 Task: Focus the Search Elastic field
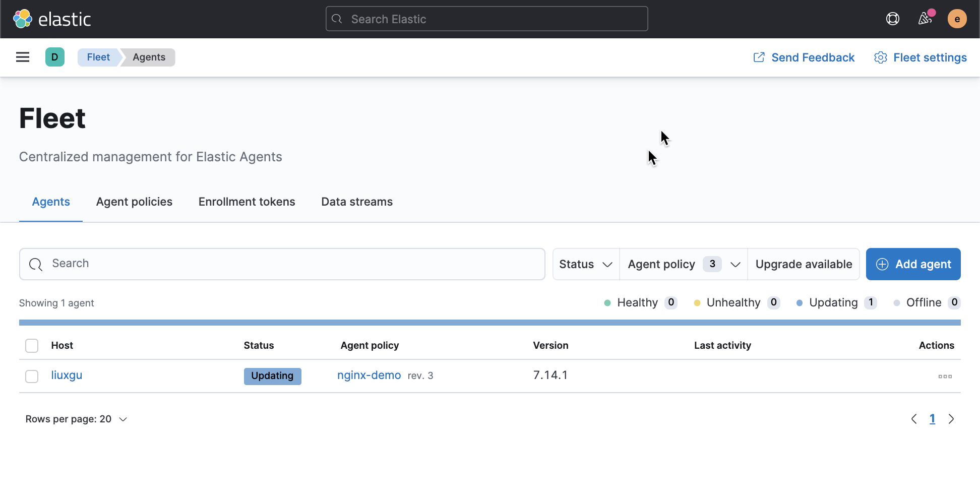click(487, 19)
